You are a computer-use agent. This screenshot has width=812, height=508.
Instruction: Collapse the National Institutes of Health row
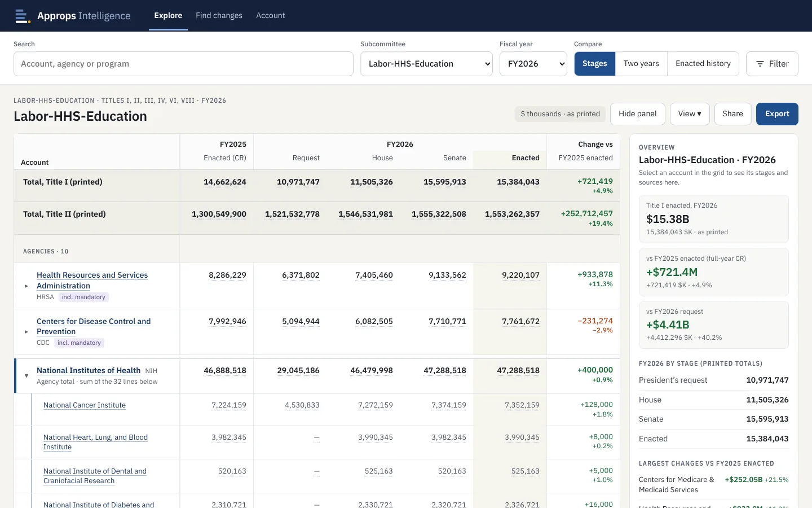[27, 376]
